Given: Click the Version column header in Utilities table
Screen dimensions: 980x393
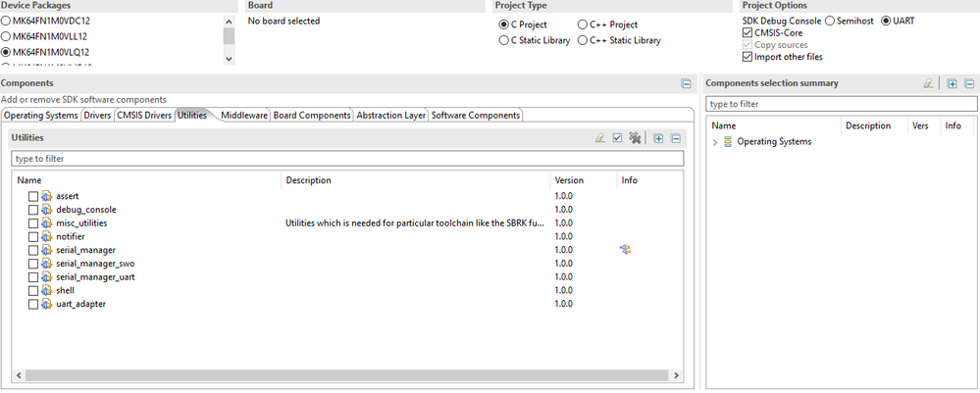Looking at the screenshot, I should pos(583,180).
